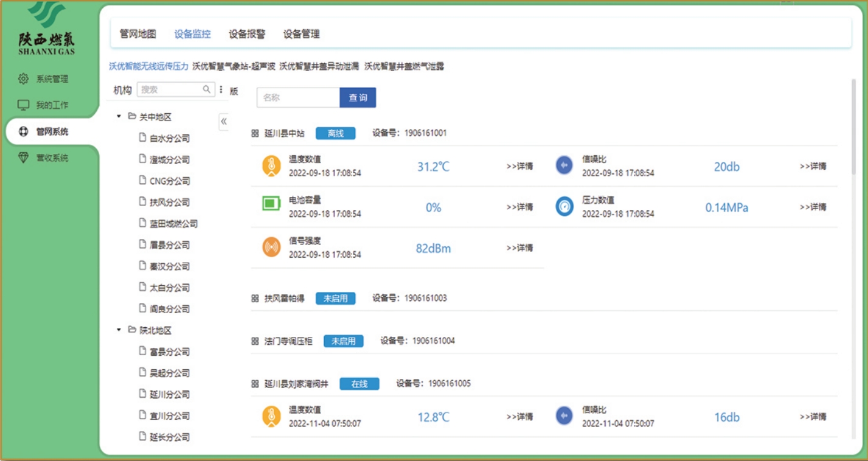This screenshot has width=868, height=461.
Task: Open the three-dot menu beside 机构 search
Action: coord(221,89)
